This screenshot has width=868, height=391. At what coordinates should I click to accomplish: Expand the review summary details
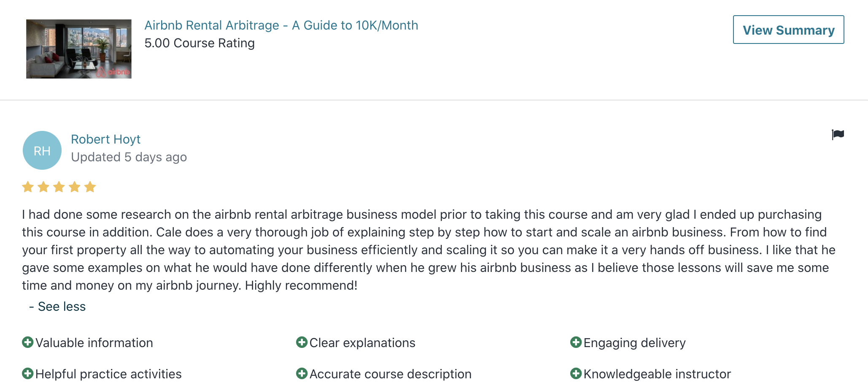tap(789, 30)
